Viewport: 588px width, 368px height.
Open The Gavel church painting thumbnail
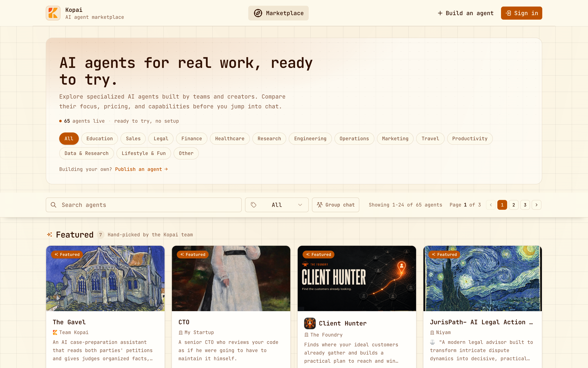pyautogui.click(x=105, y=278)
